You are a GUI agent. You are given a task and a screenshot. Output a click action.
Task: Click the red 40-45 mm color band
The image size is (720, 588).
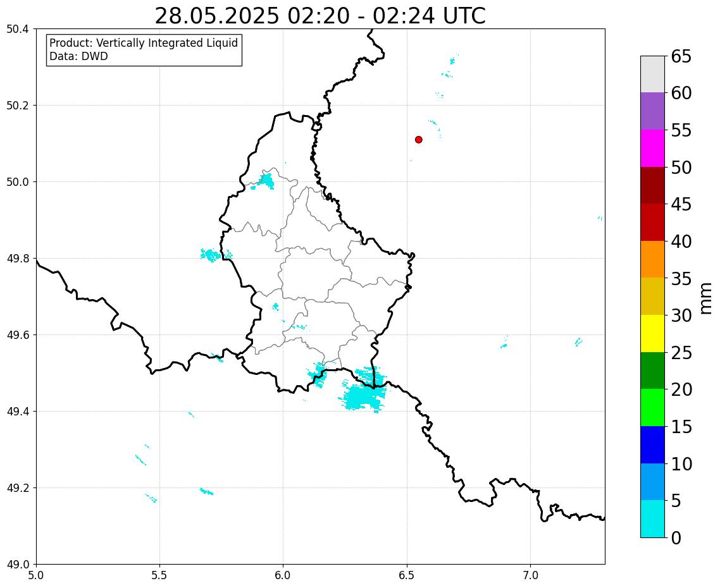652,223
